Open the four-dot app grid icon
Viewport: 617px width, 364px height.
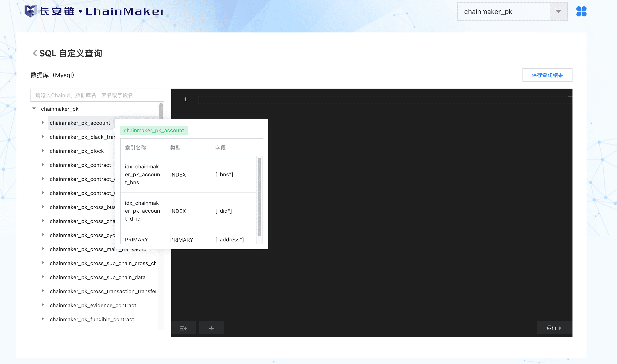tap(581, 12)
